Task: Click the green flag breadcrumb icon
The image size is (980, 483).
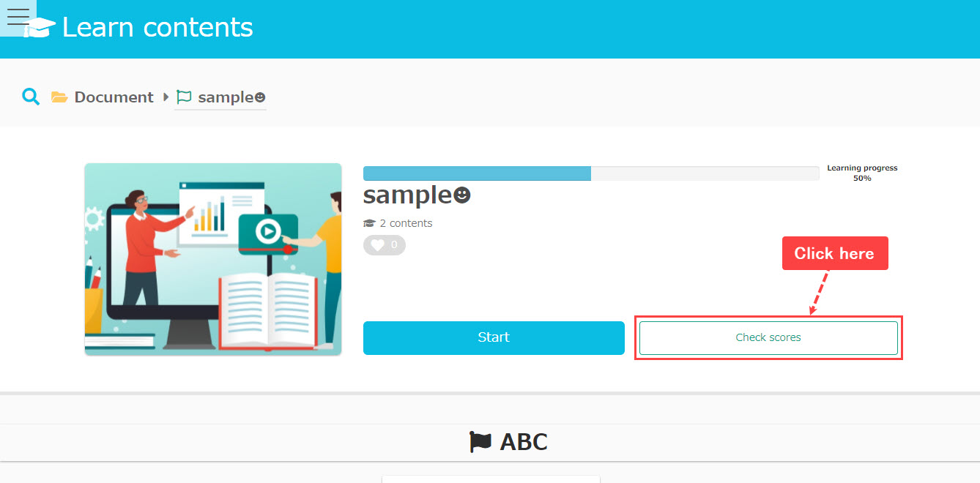Action: coord(184,97)
